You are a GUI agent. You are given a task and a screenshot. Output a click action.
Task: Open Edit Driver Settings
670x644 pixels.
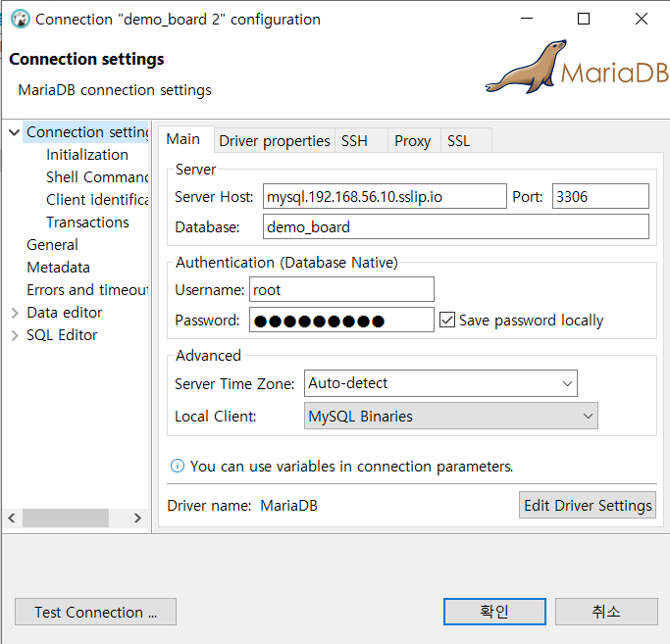point(588,505)
